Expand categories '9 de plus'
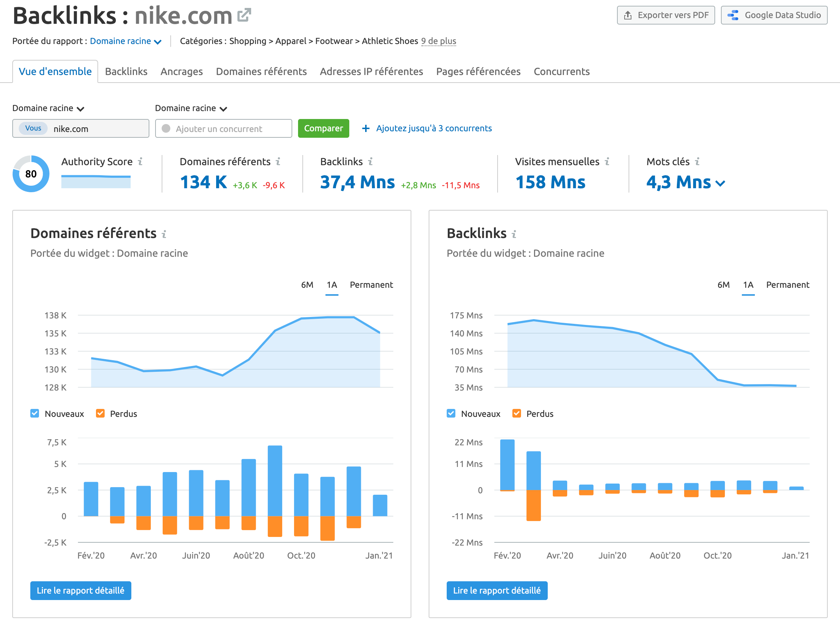The height and width of the screenshot is (626, 840). click(438, 41)
